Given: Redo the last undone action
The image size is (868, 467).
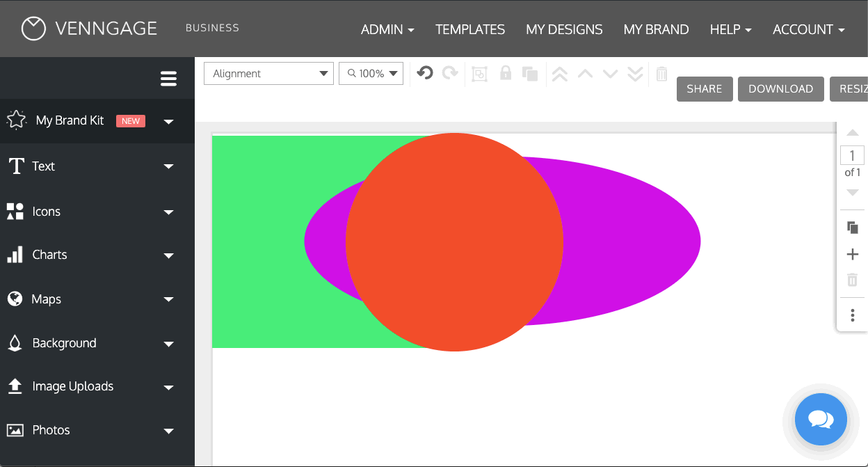Looking at the screenshot, I should click(451, 73).
